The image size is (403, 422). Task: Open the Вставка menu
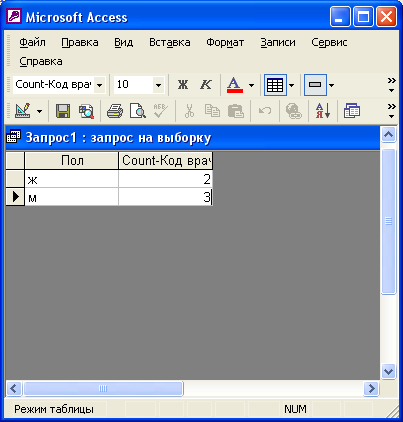tap(170, 42)
